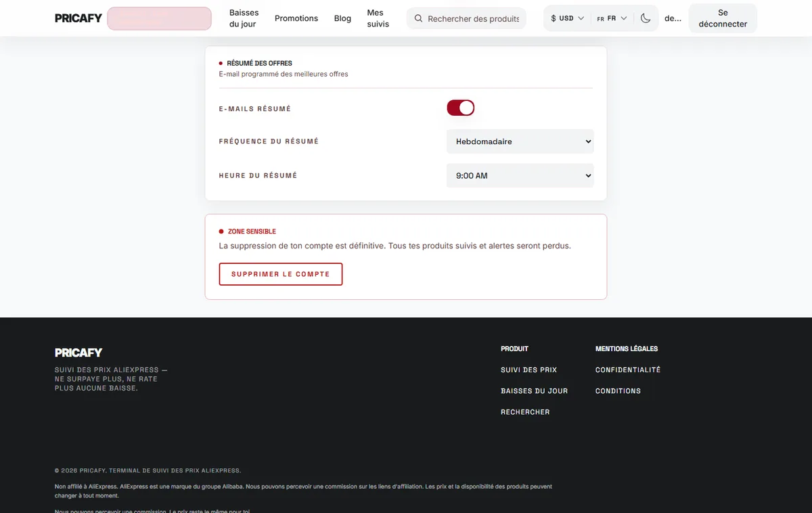Open Rechercher footer link

[x=525, y=412]
